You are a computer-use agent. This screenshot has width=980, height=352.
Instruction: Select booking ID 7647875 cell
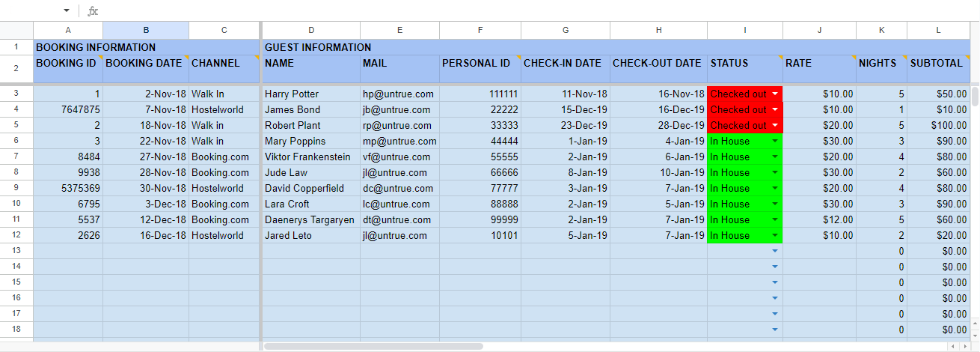68,110
